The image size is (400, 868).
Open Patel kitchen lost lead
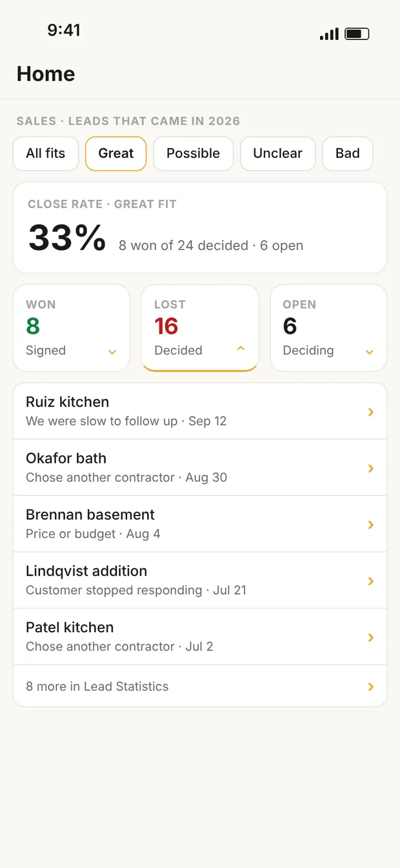(x=200, y=637)
